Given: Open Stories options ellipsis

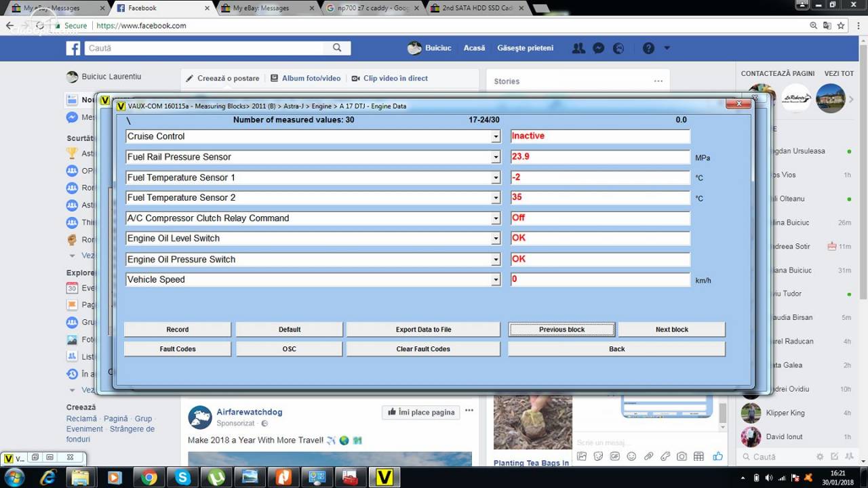Looking at the screenshot, I should 658,81.
